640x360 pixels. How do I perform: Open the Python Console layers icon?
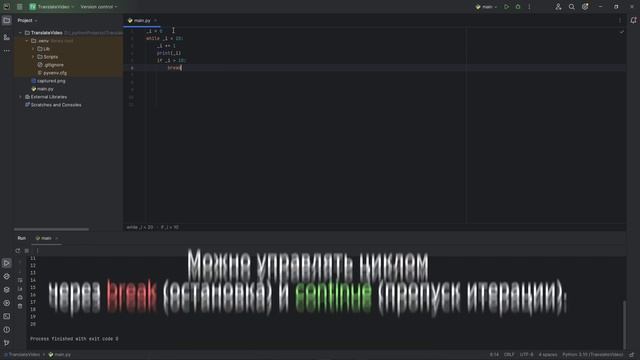click(x=7, y=290)
